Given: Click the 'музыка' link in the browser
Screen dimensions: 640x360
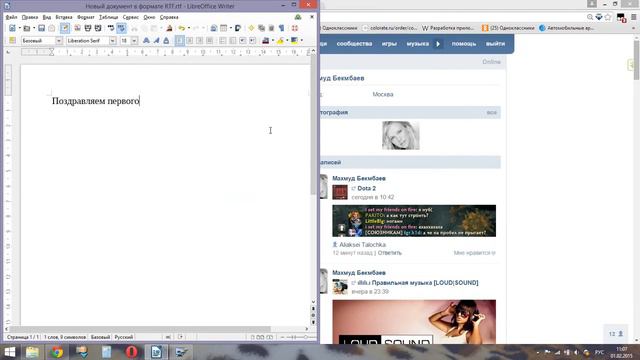Looking at the screenshot, I should [418, 44].
